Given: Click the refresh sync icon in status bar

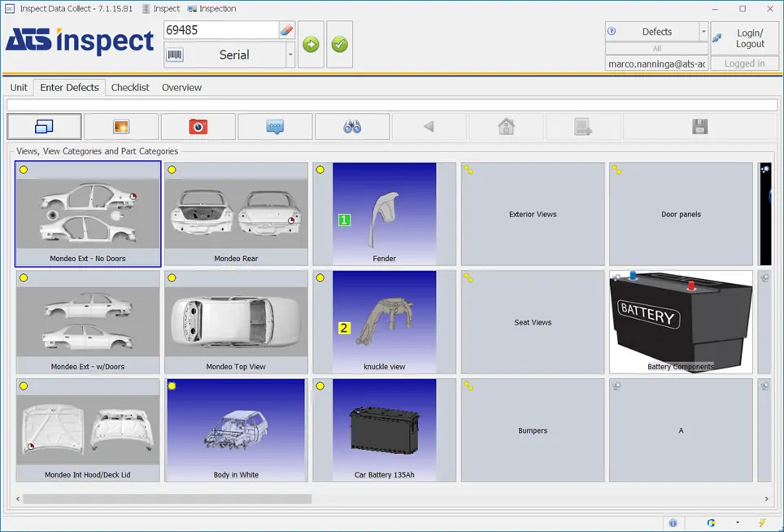Looking at the screenshot, I should pos(711,523).
